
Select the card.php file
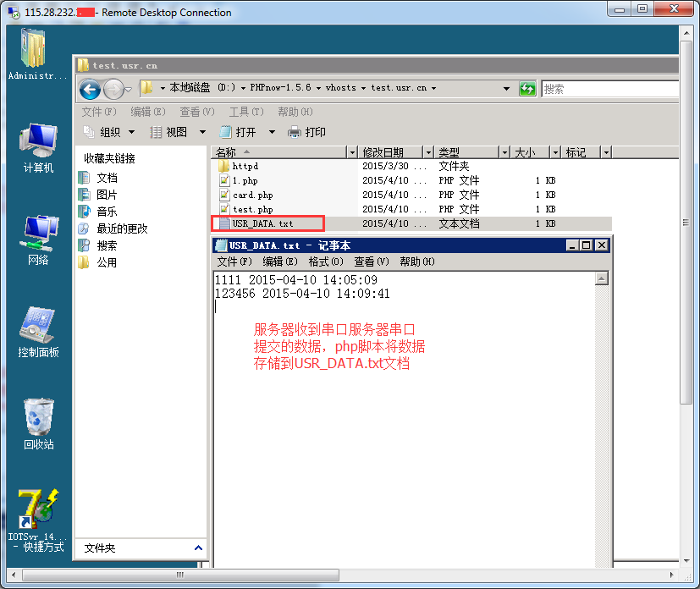[252, 195]
